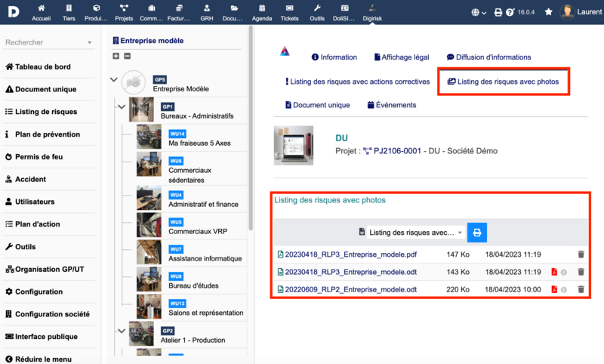Open the Digirisk module menu
The image size is (604, 364).
(x=372, y=12)
